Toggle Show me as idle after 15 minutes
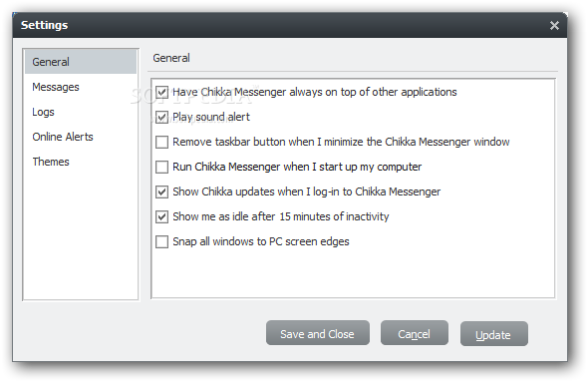 [x=162, y=216]
